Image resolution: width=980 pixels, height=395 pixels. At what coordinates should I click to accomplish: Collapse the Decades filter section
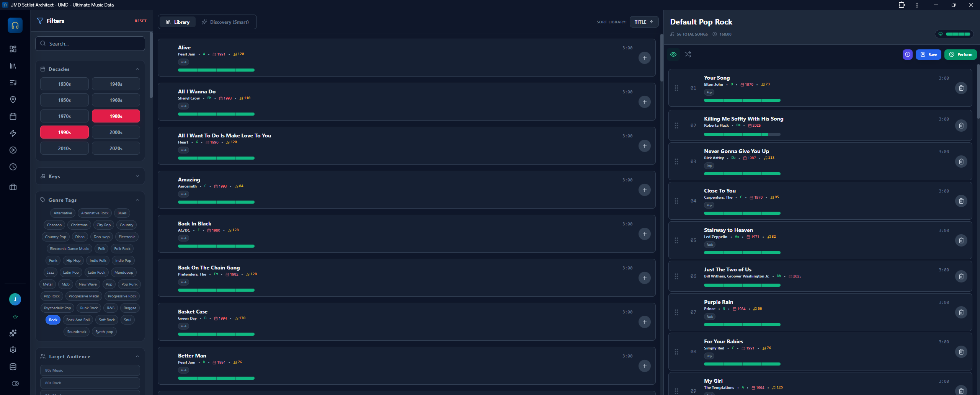[137, 69]
